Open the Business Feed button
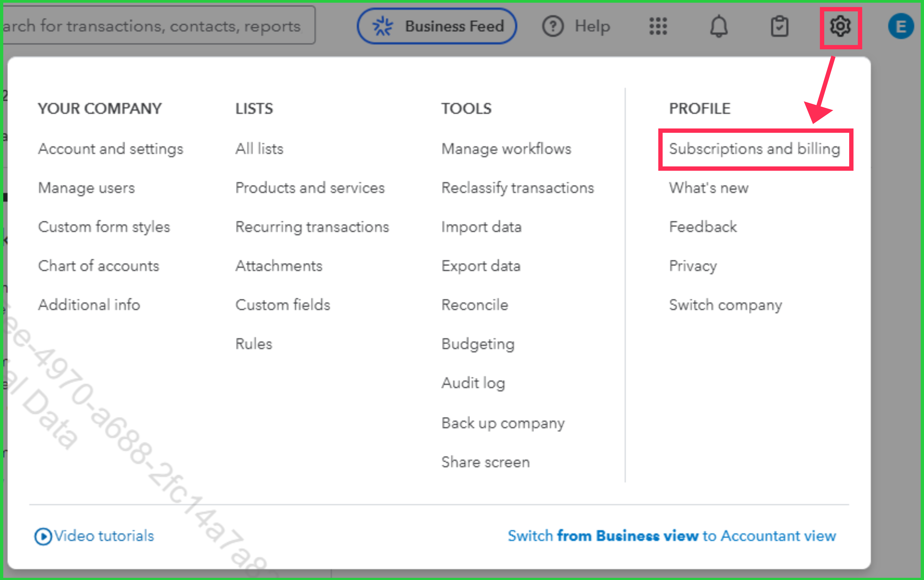The width and height of the screenshot is (924, 580). [x=437, y=27]
